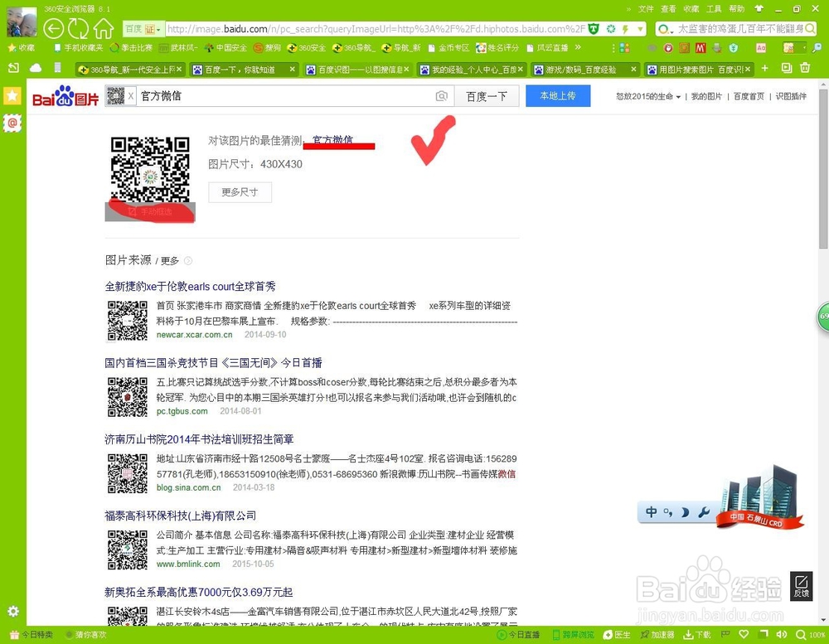Open the 查看 menu
829x644 pixels.
point(668,9)
